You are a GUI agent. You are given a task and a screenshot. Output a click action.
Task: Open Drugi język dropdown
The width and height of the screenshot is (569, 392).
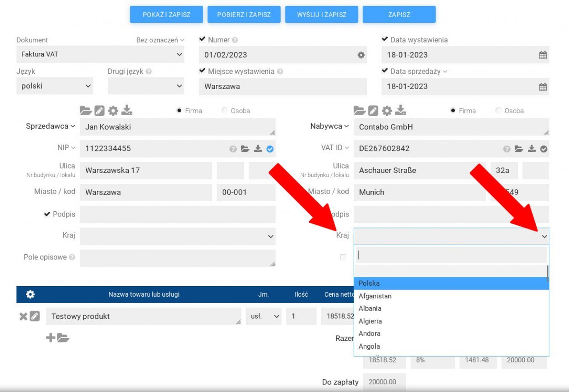(146, 86)
